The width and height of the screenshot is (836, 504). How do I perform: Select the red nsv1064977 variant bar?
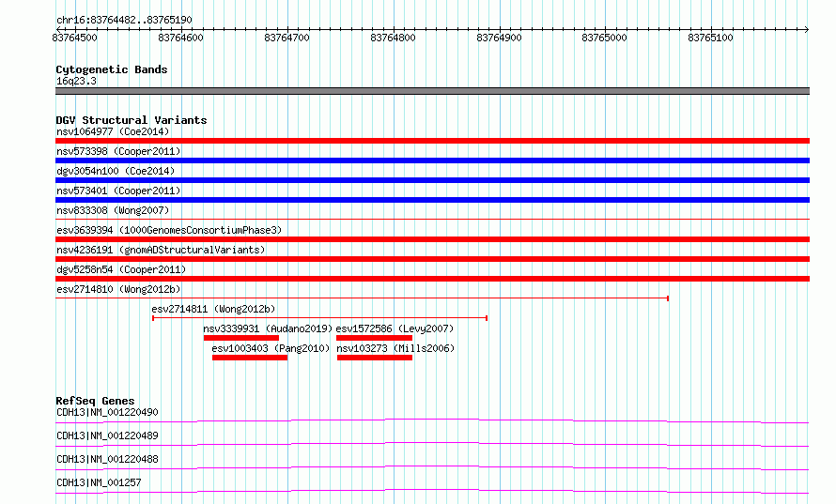click(x=432, y=141)
